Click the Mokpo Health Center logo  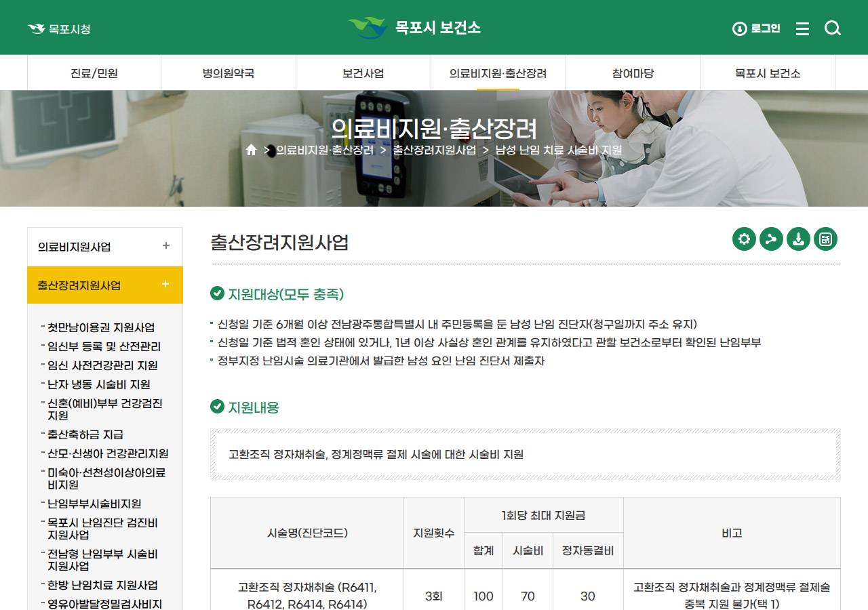click(414, 28)
